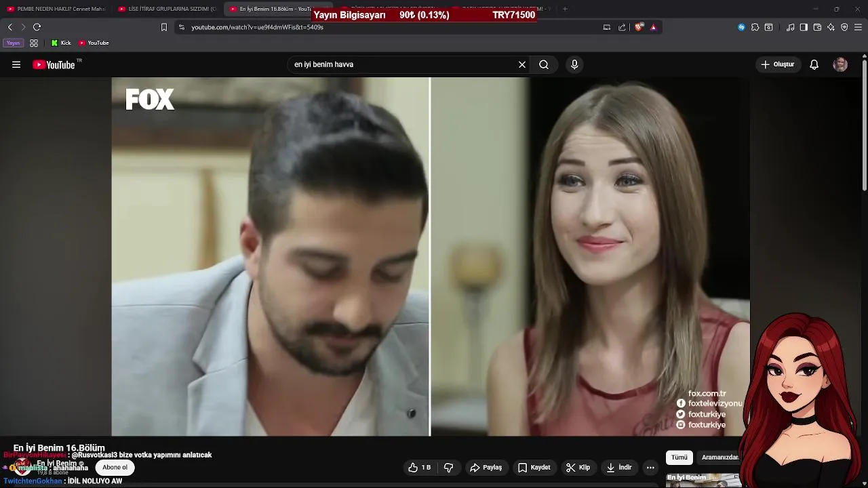Open screen cast icon in address bar

pos(607,27)
